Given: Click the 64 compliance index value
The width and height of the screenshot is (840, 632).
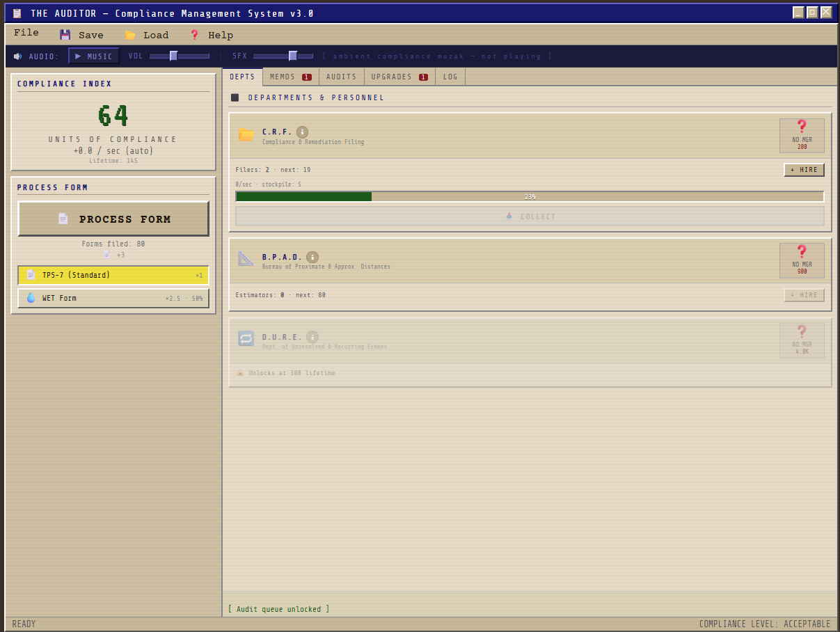Looking at the screenshot, I should 113,116.
